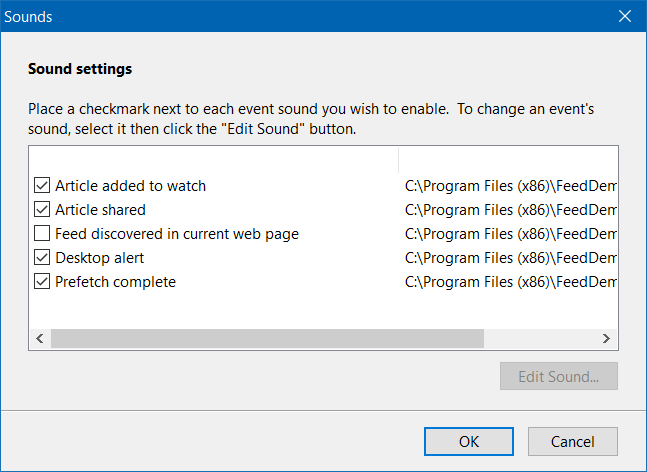
Task: Click the sound file path for Article shared
Action: click(511, 210)
